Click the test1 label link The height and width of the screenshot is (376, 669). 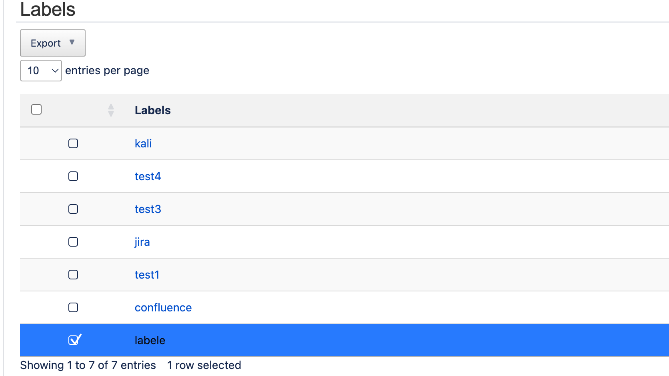[147, 275]
